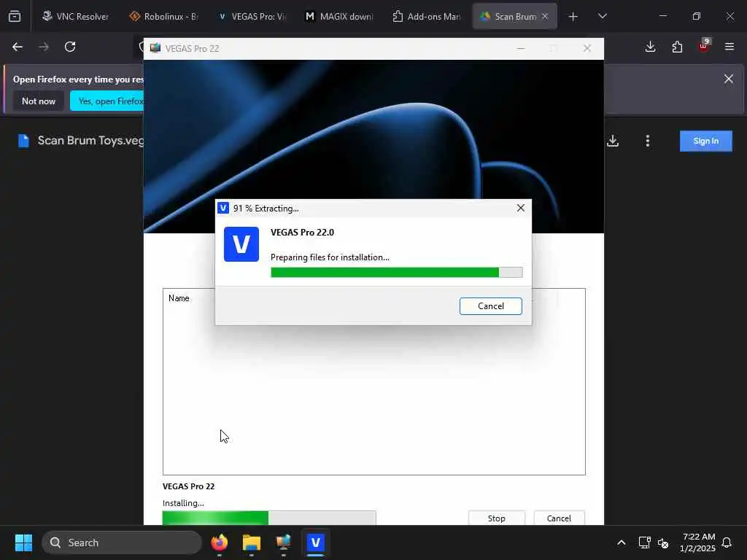Open File Explorer from the taskbar

[x=251, y=542]
